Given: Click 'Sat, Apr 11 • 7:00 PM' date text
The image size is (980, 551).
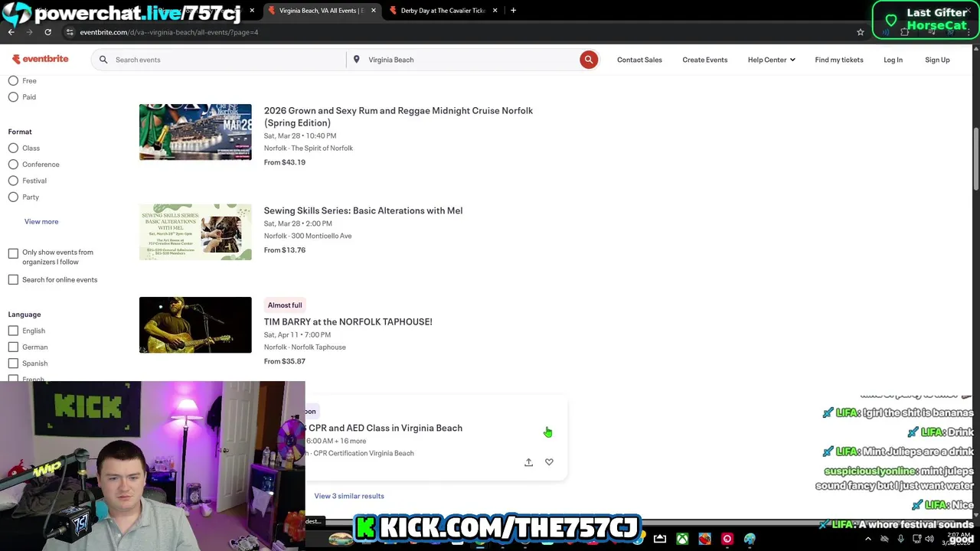Looking at the screenshot, I should [297, 334].
